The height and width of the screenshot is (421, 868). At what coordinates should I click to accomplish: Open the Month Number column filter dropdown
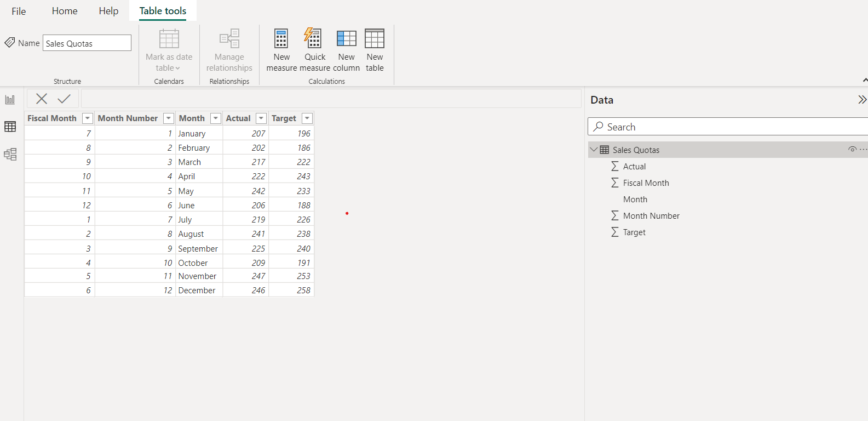pyautogui.click(x=169, y=118)
